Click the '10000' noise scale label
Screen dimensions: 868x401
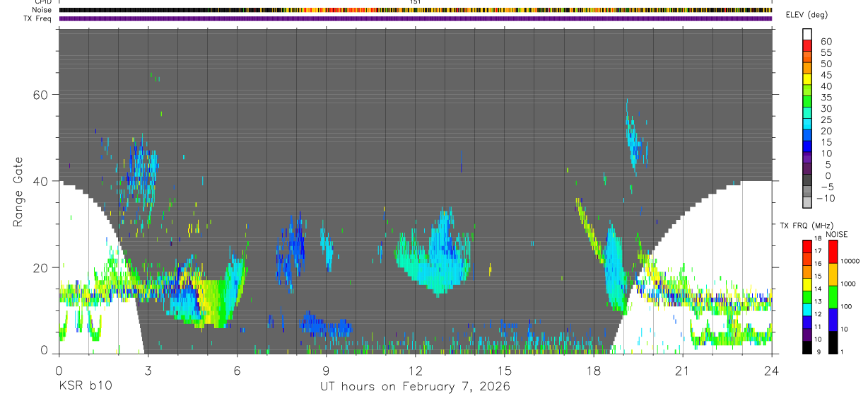pos(850,262)
